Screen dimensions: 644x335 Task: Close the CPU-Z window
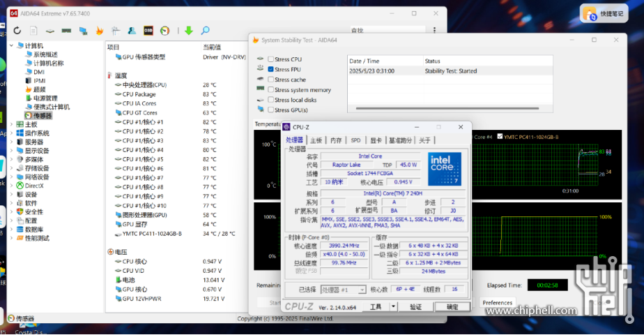click(x=461, y=127)
